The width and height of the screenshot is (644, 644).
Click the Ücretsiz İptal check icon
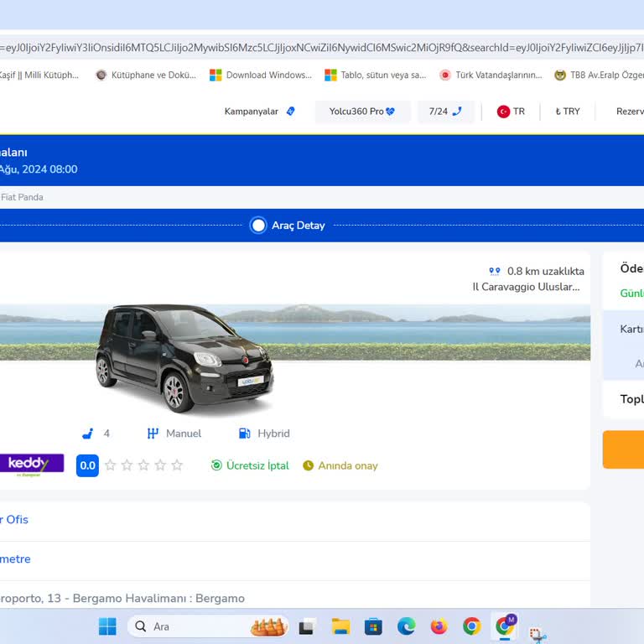pos(216,465)
